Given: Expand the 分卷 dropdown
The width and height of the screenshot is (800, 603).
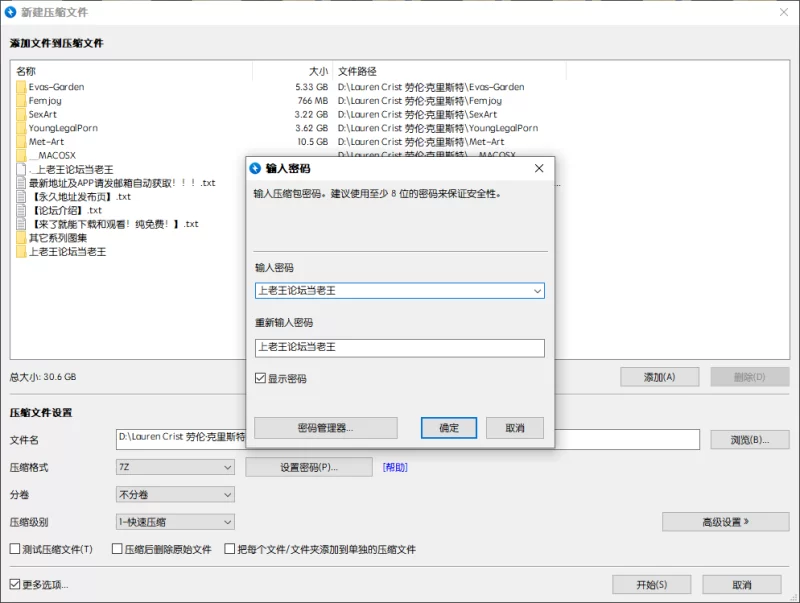Looking at the screenshot, I should (x=227, y=494).
